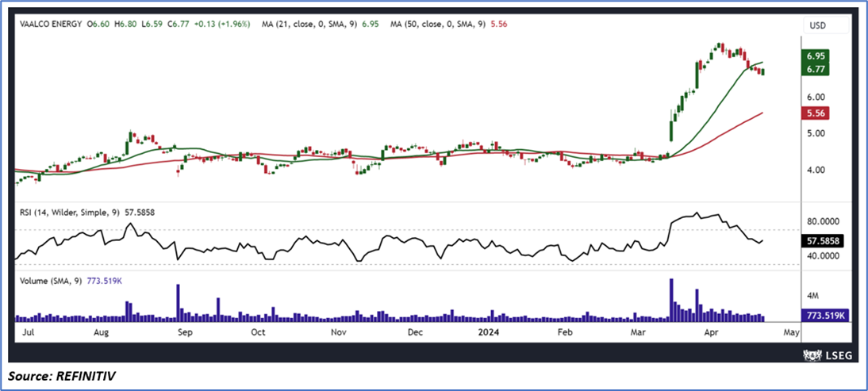868x391 pixels.
Task: Click the green 6.95 price label
Action: coord(816,57)
